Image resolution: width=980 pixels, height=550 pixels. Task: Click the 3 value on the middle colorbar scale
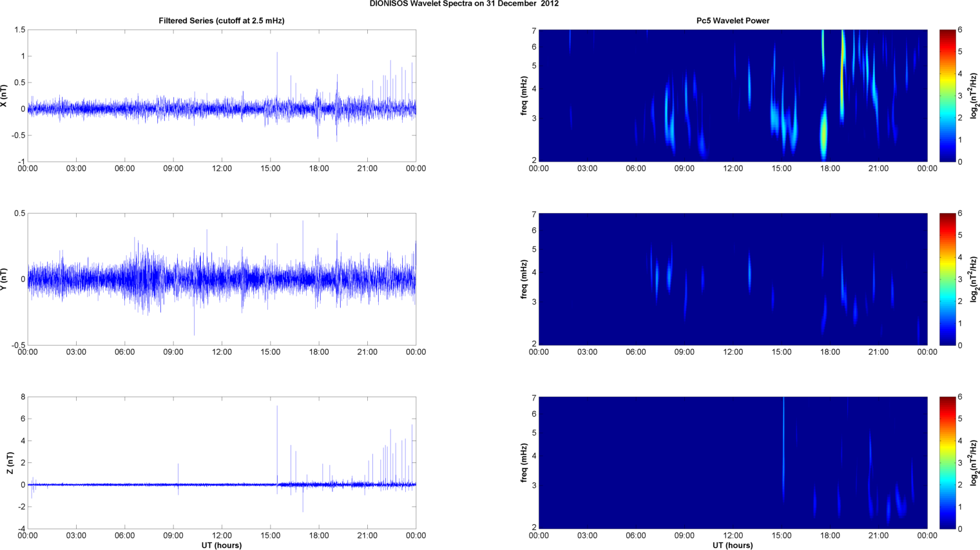click(x=960, y=280)
